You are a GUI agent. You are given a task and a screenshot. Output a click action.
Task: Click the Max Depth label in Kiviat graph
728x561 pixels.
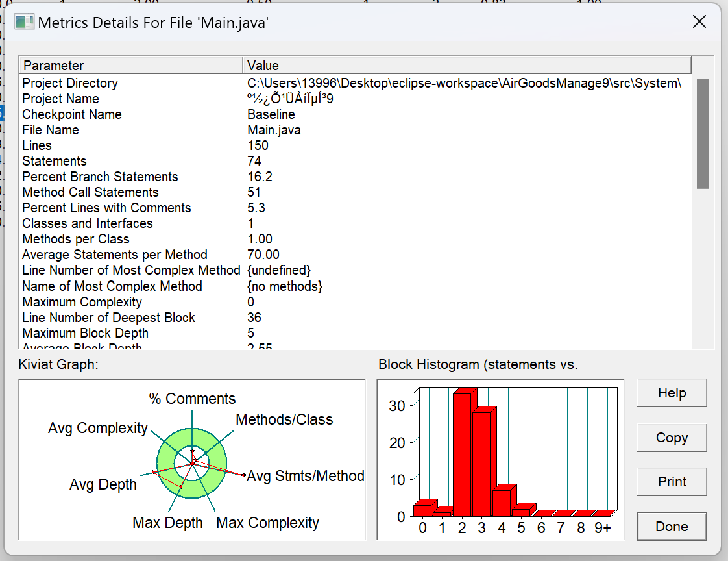167,523
